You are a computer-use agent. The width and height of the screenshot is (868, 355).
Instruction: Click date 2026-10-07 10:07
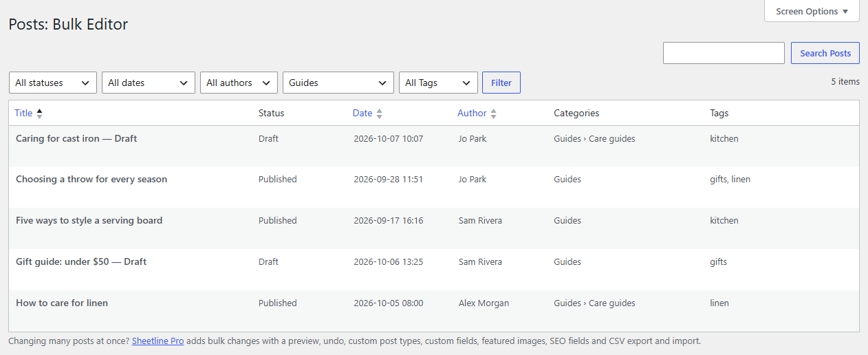pyautogui.click(x=389, y=138)
